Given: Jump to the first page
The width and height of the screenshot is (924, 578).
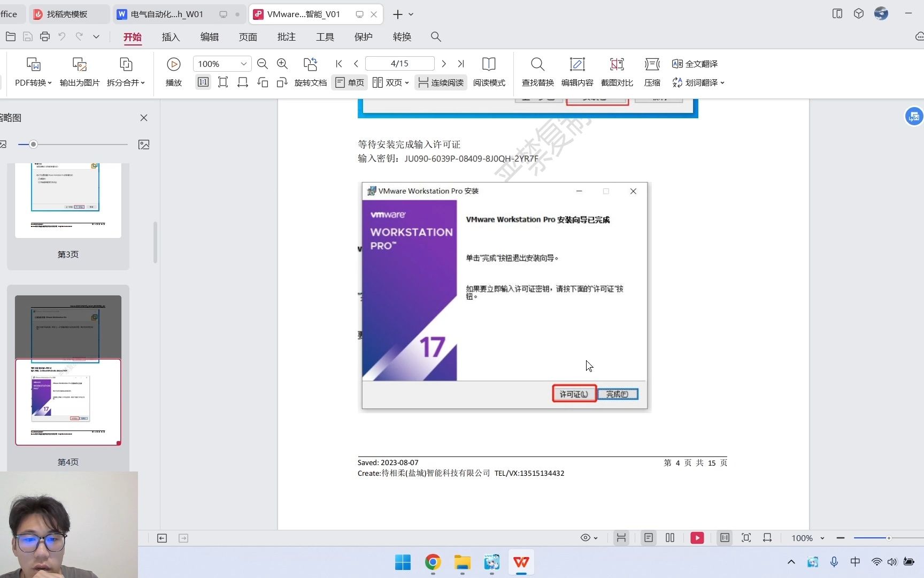Looking at the screenshot, I should [339, 64].
